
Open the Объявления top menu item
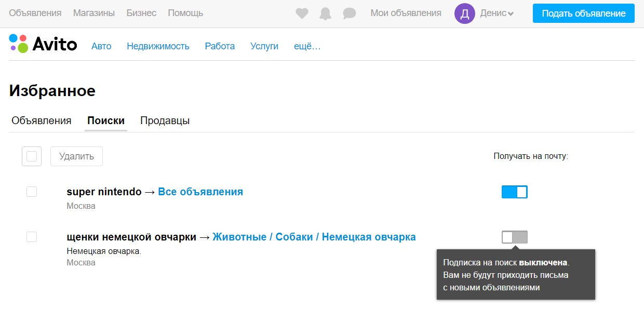coord(35,13)
